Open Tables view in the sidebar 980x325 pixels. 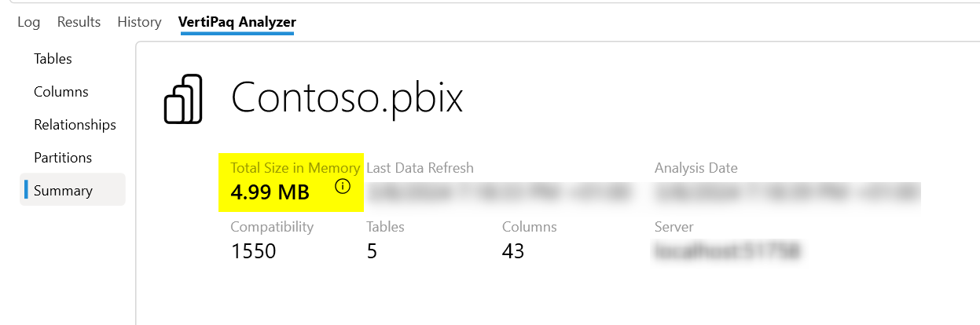pos(53,59)
